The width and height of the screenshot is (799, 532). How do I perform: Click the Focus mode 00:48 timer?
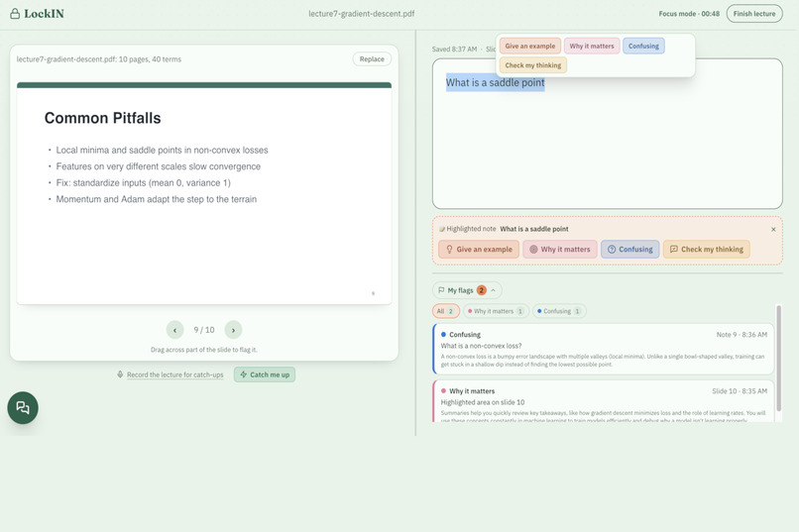[689, 14]
